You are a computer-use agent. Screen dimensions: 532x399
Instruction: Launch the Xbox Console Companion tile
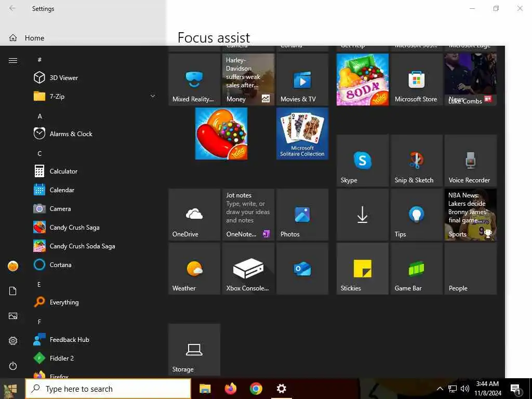click(x=248, y=269)
